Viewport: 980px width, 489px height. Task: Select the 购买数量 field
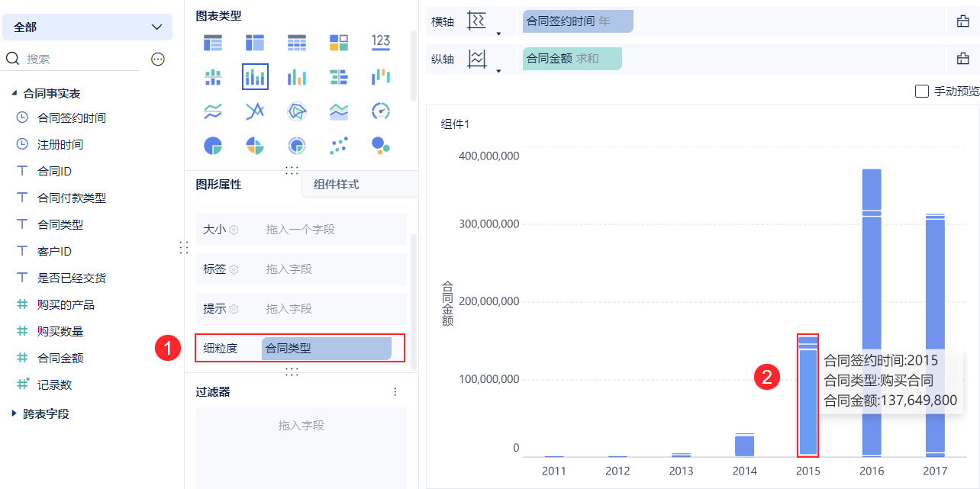click(60, 331)
